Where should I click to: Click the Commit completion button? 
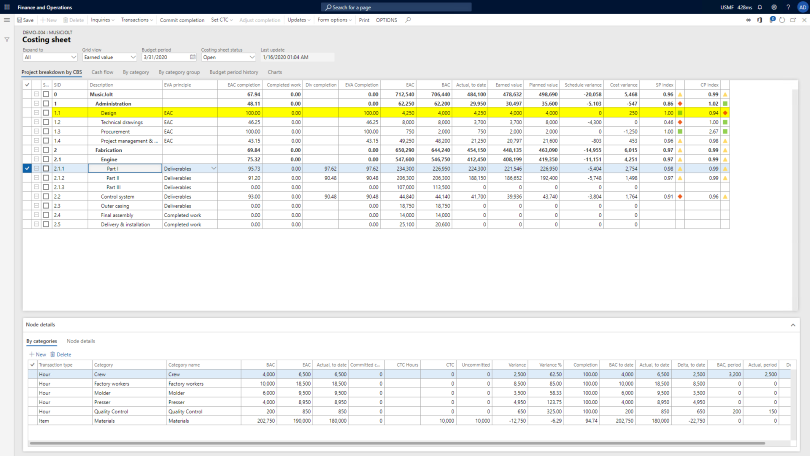click(x=181, y=20)
